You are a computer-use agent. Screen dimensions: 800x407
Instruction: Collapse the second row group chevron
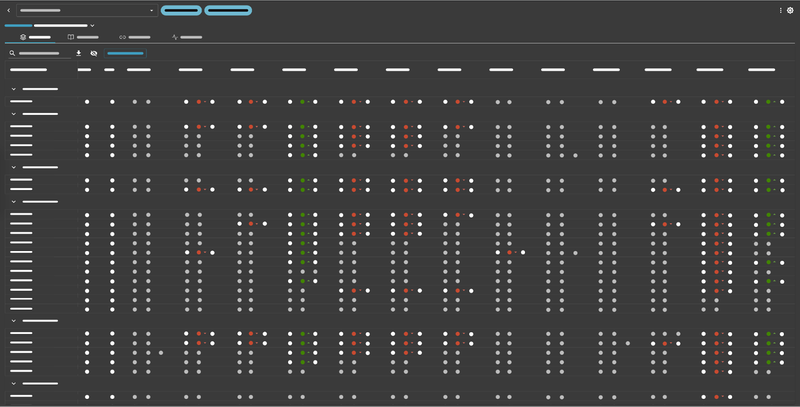pyautogui.click(x=14, y=114)
